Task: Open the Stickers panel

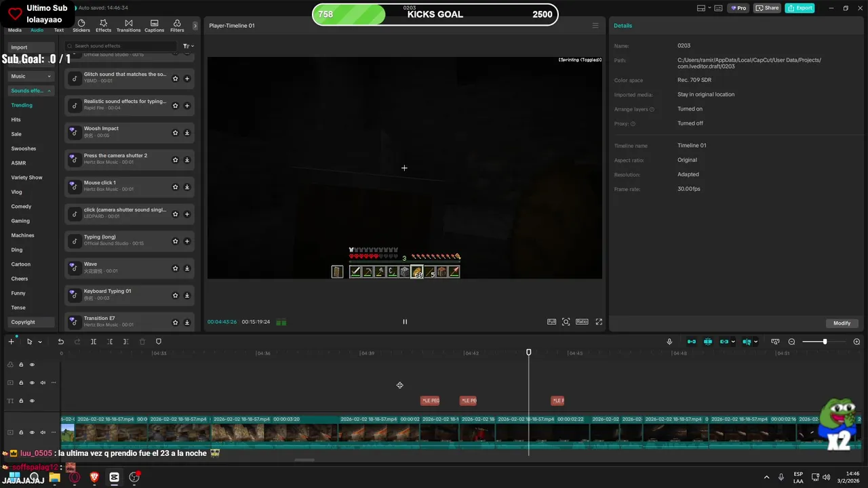Action: [81, 26]
